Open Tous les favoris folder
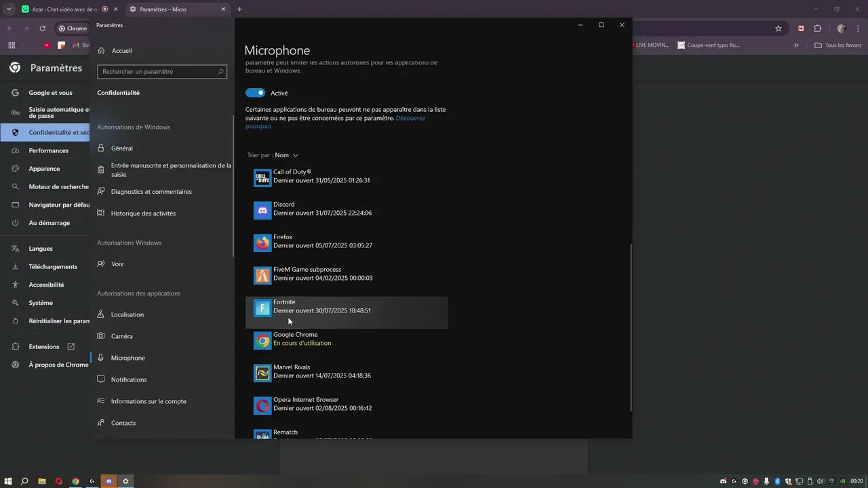The height and width of the screenshot is (488, 868). point(837,45)
